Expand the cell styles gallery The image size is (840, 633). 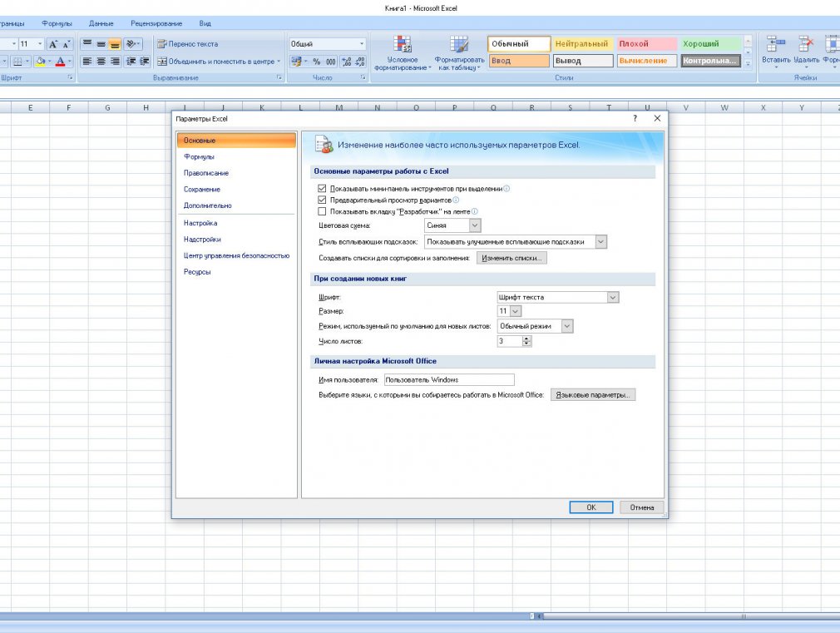click(748, 64)
